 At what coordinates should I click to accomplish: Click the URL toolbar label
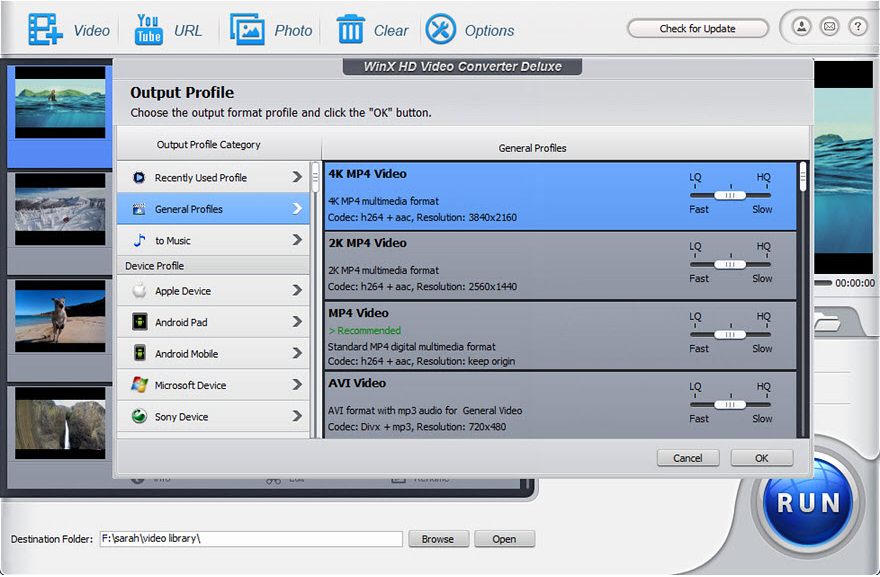click(x=188, y=30)
